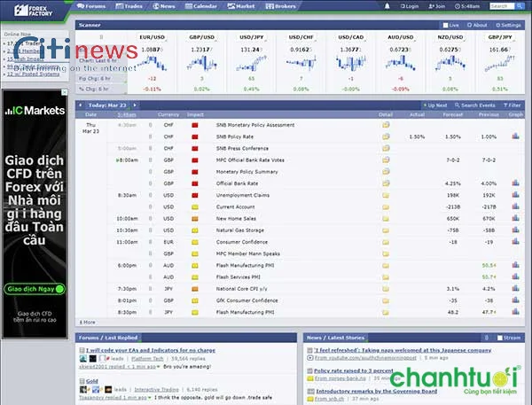
Task: Open the USD/JPY scanner chart
Action: (x=252, y=63)
